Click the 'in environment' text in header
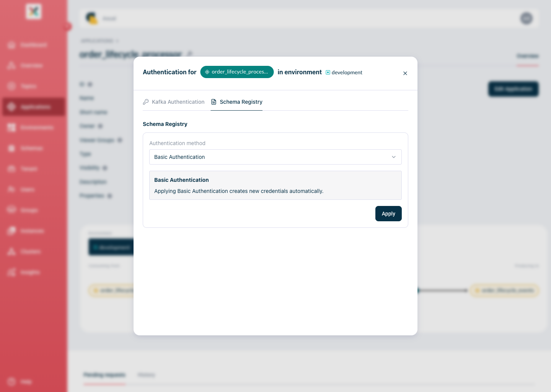 300,72
